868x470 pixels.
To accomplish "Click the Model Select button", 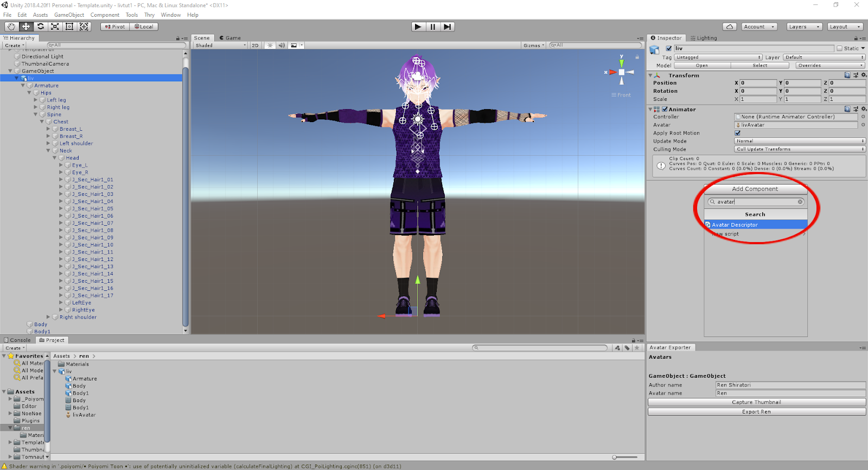I will [760, 65].
